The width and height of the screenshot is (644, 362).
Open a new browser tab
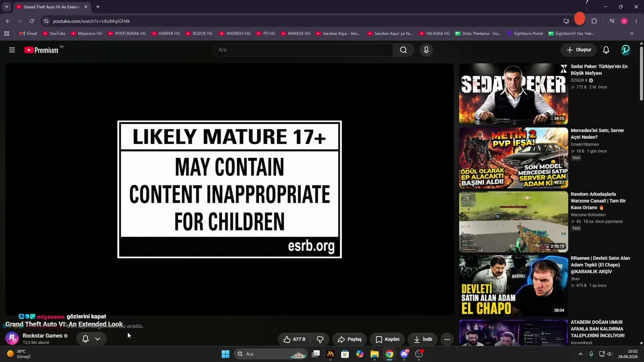[x=98, y=7]
